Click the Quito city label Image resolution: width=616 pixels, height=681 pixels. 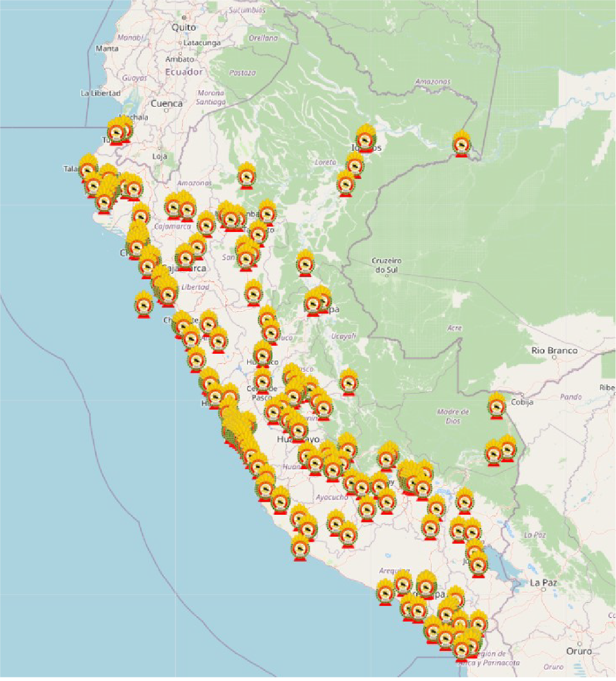click(184, 27)
